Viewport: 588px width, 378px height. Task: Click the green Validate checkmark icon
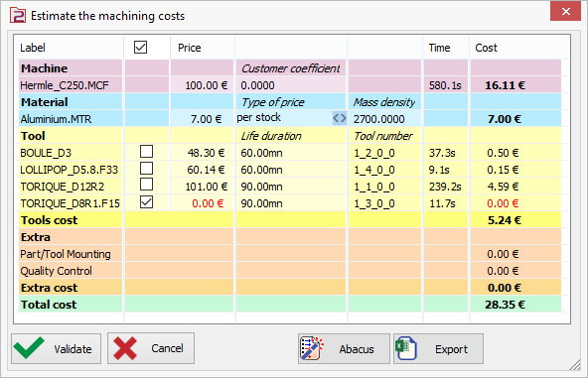[29, 348]
